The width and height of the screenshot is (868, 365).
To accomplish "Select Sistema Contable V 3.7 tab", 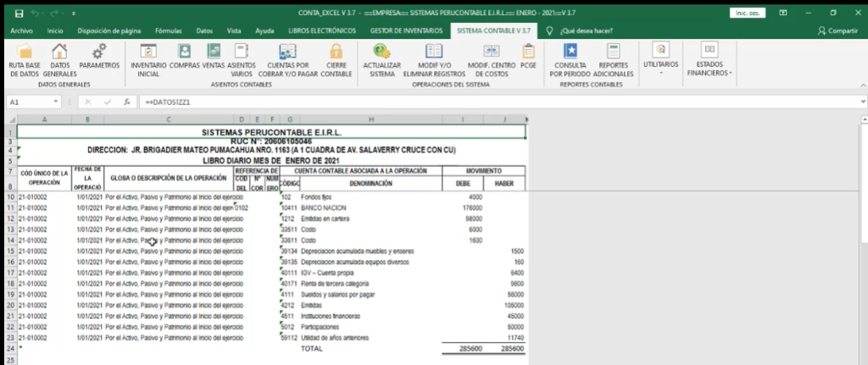I will pos(493,31).
